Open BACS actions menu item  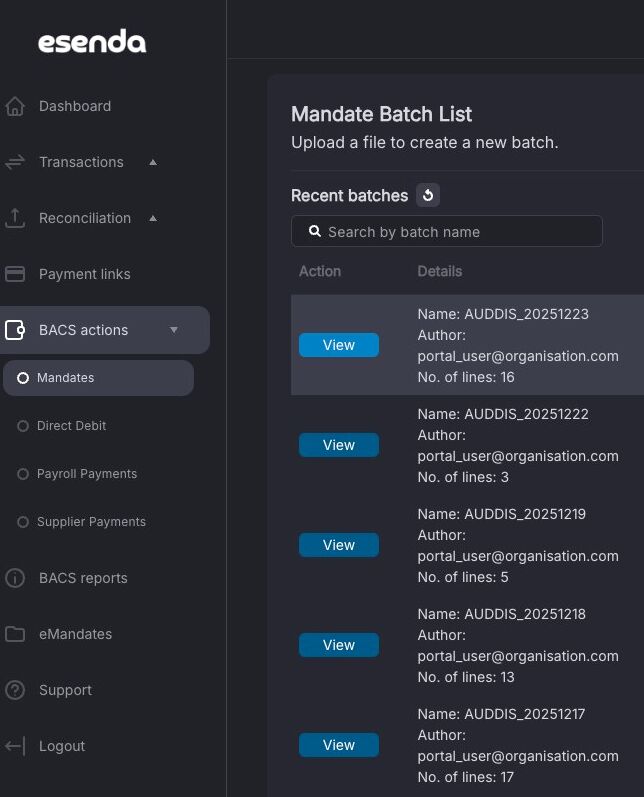click(105, 330)
